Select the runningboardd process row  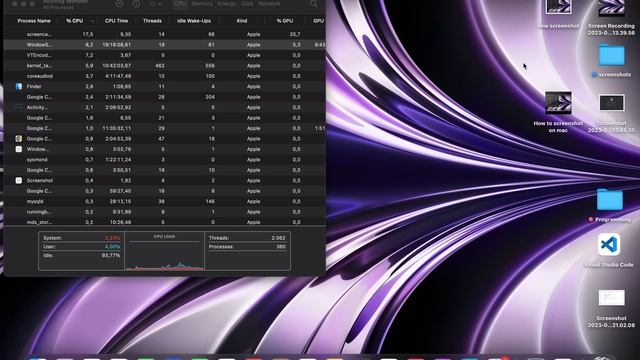pos(164,212)
